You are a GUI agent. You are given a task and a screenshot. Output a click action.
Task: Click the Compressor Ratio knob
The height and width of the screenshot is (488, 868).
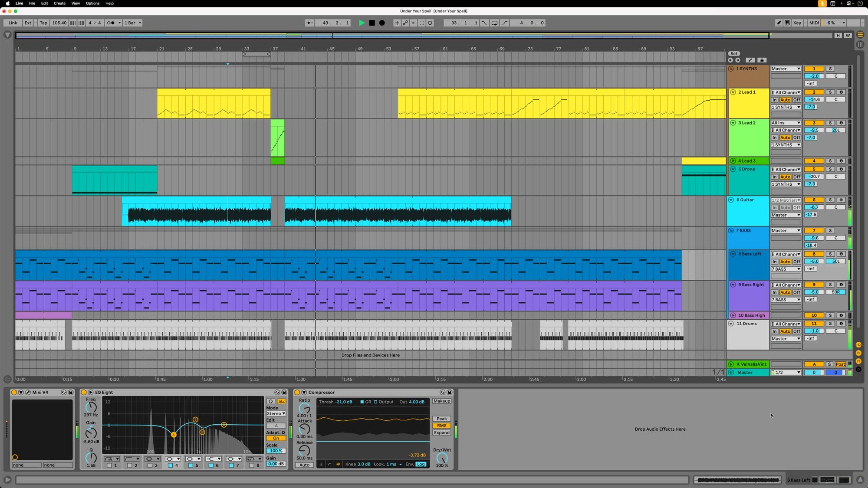pos(305,408)
